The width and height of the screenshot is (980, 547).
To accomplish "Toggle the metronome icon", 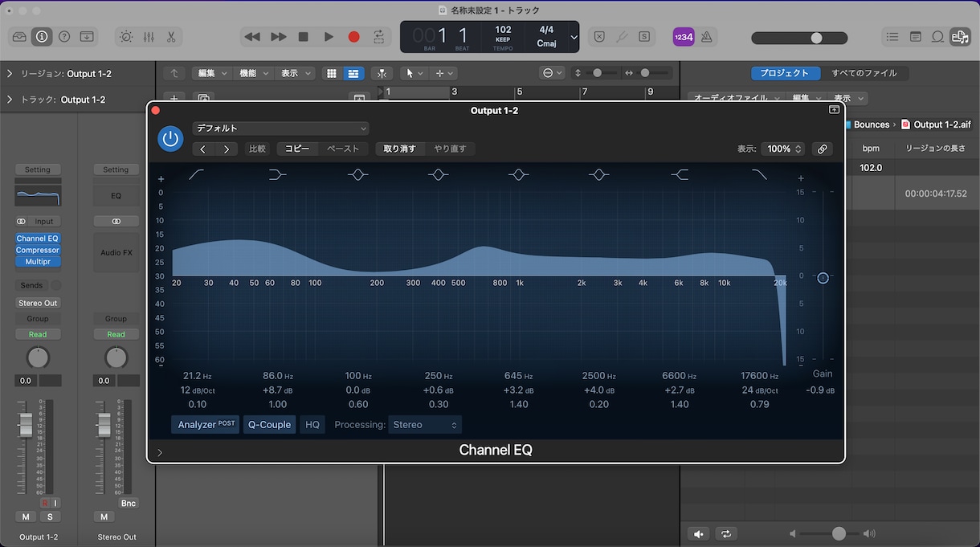I will click(x=706, y=37).
